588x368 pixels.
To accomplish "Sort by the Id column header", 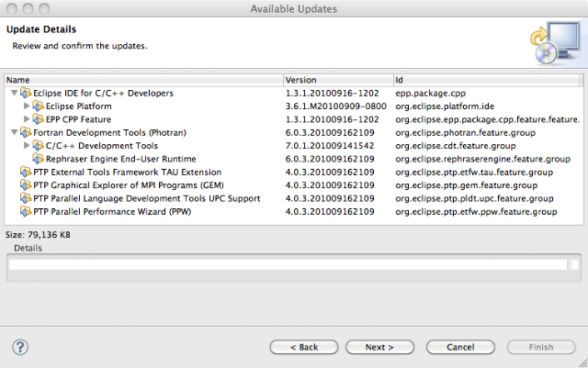I will (x=487, y=80).
